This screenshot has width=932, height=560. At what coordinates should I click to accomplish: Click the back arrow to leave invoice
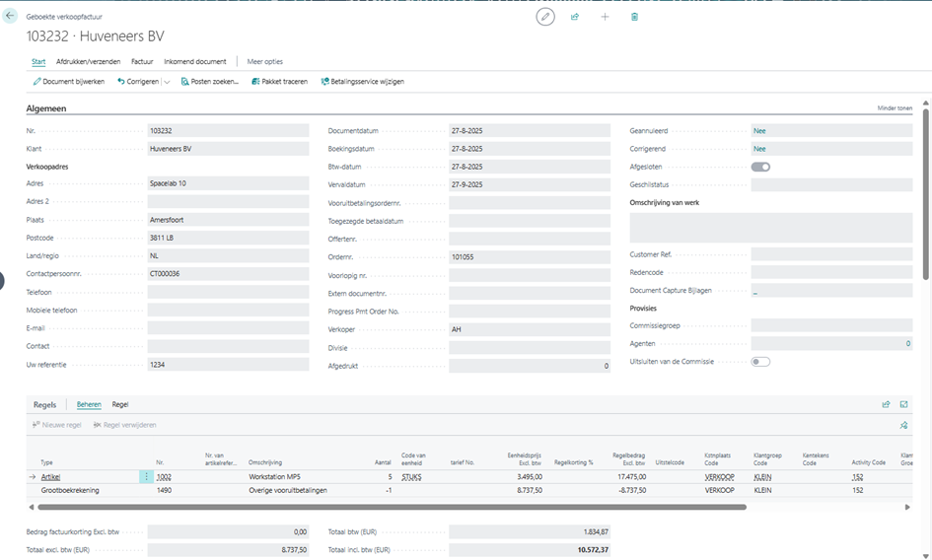(x=11, y=17)
